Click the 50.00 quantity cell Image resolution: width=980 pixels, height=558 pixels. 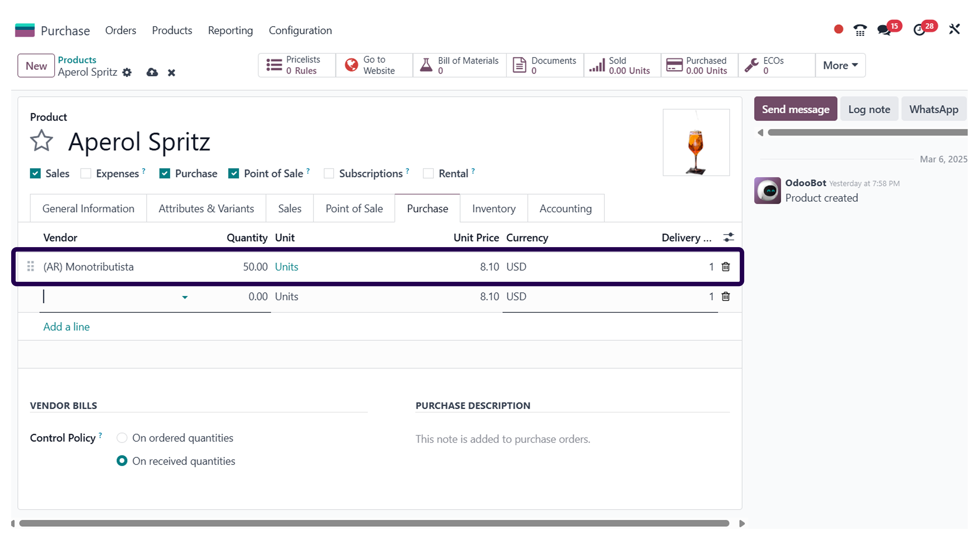[x=255, y=267]
